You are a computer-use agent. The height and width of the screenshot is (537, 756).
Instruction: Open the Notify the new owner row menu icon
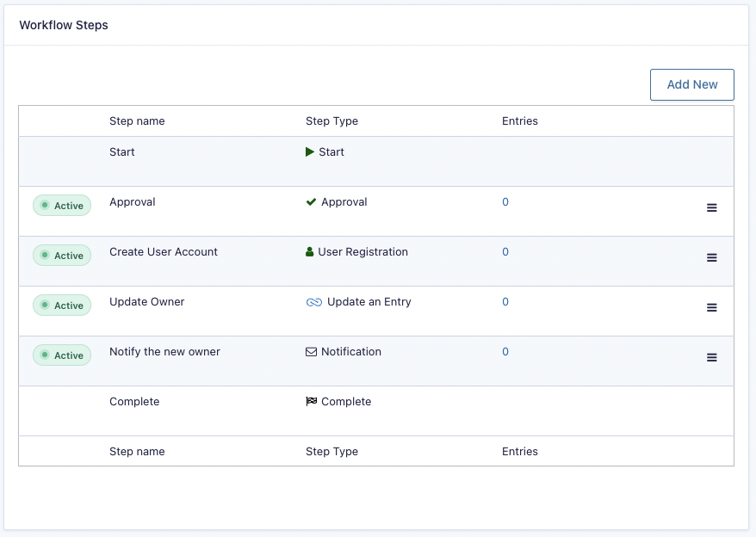pyautogui.click(x=711, y=357)
